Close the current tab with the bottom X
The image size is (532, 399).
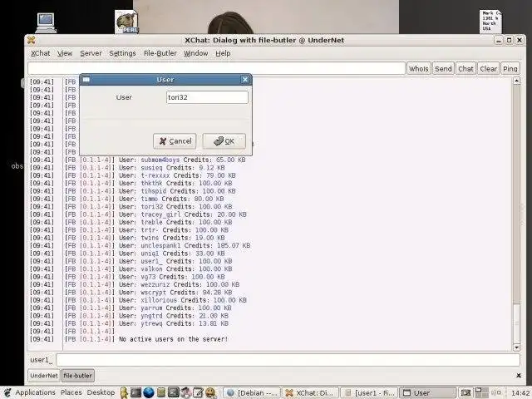pyautogui.click(x=519, y=376)
